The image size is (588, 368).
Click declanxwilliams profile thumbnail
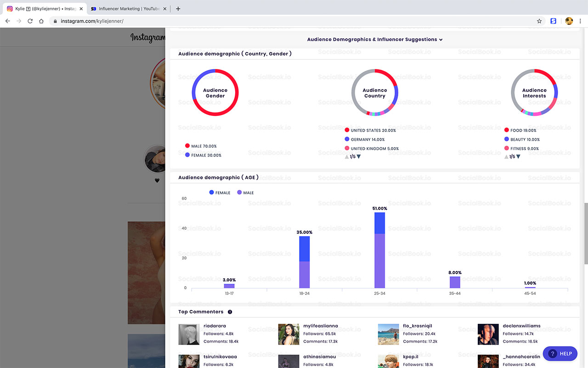pyautogui.click(x=488, y=334)
